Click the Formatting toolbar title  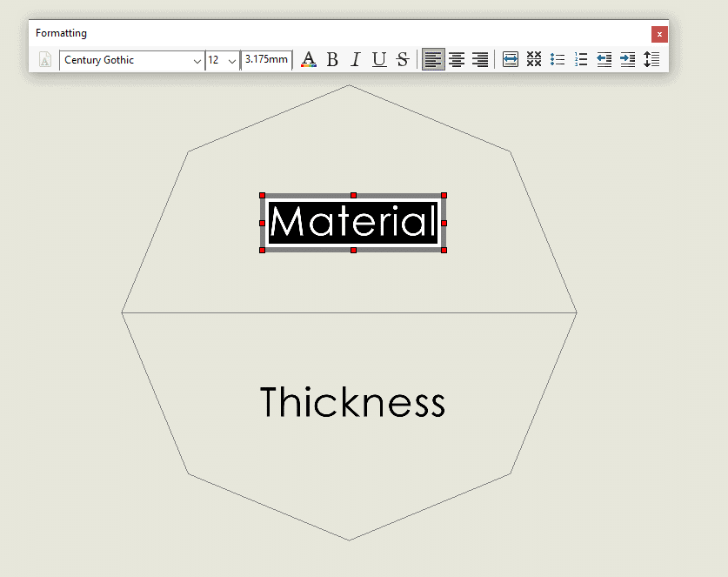point(61,33)
